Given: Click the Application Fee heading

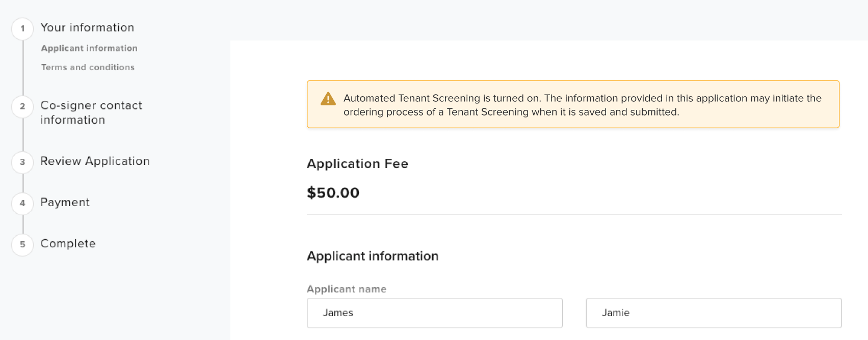Looking at the screenshot, I should coord(357,164).
